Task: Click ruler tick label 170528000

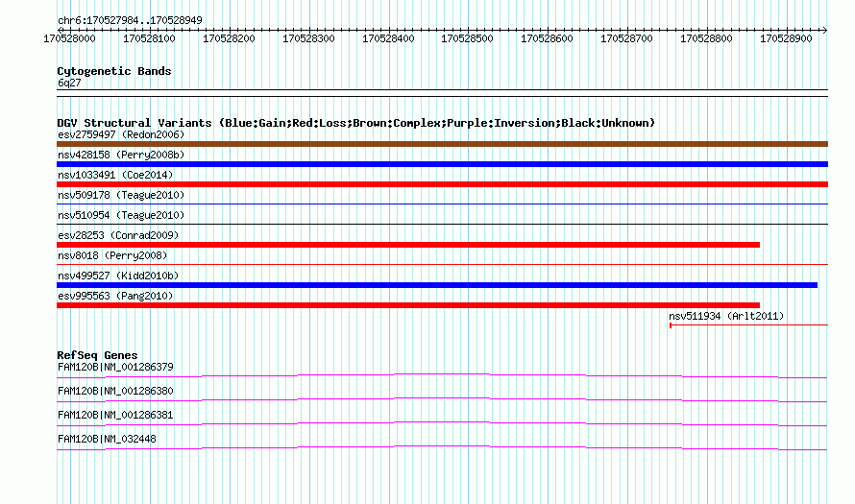Action: [69, 38]
